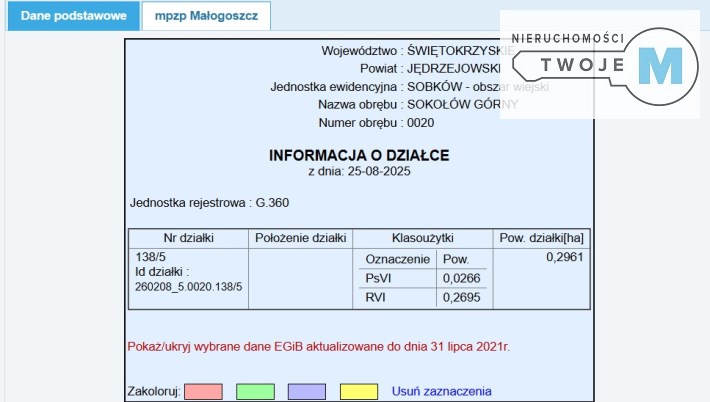The image size is (710, 402).
Task: Toggle the red Pokaż/ukryj wybrane dane EGiB link
Action: (x=318, y=347)
